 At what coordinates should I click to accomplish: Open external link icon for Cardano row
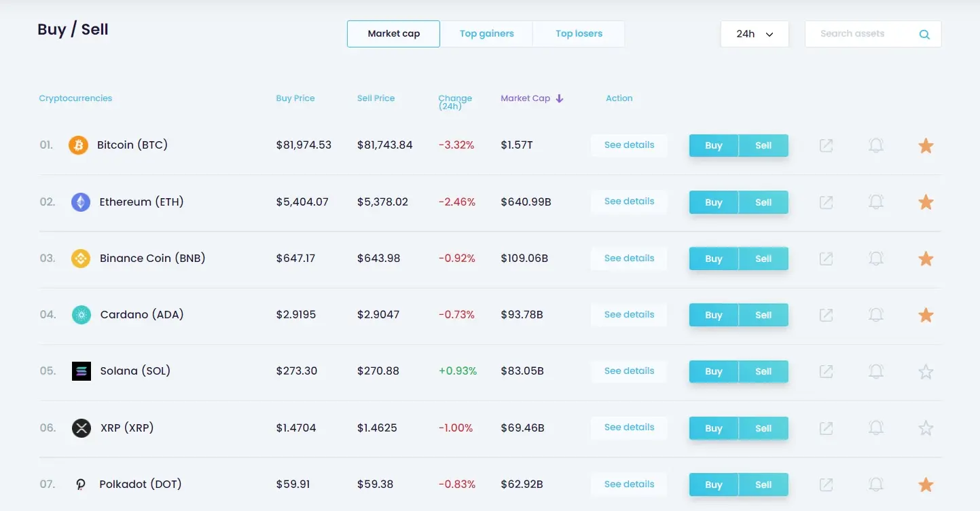(826, 315)
